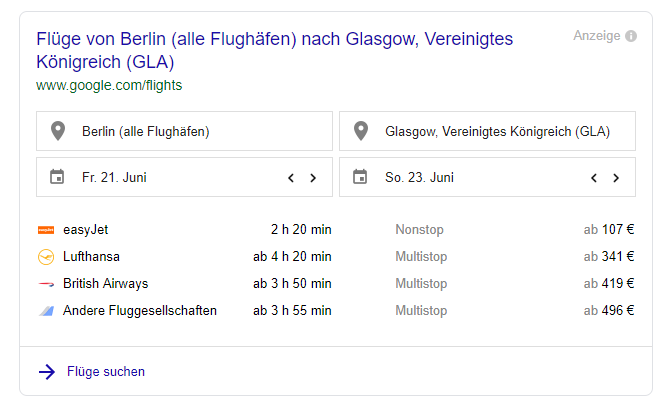Click the British Airways logo
The height and width of the screenshot is (407, 662).
(46, 284)
